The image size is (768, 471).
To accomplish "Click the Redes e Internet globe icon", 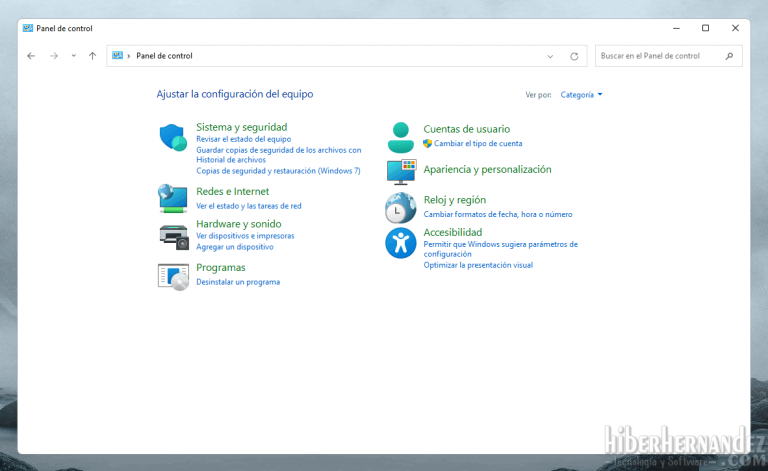I will pos(173,198).
